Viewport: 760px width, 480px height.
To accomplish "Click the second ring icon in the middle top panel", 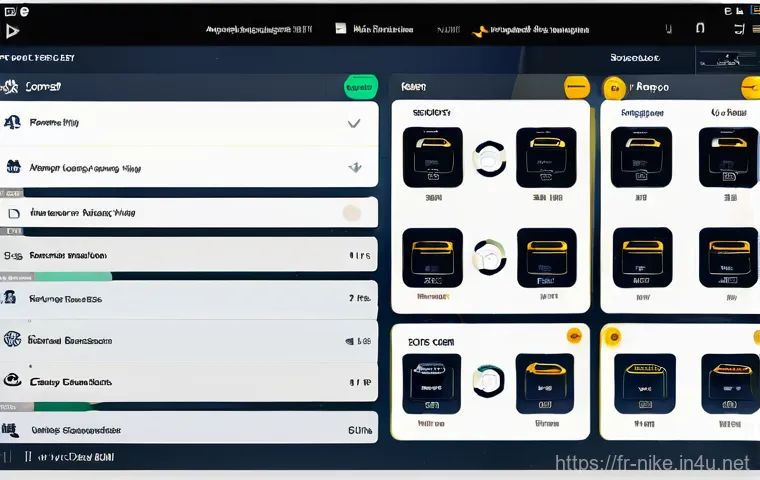I will (x=489, y=257).
